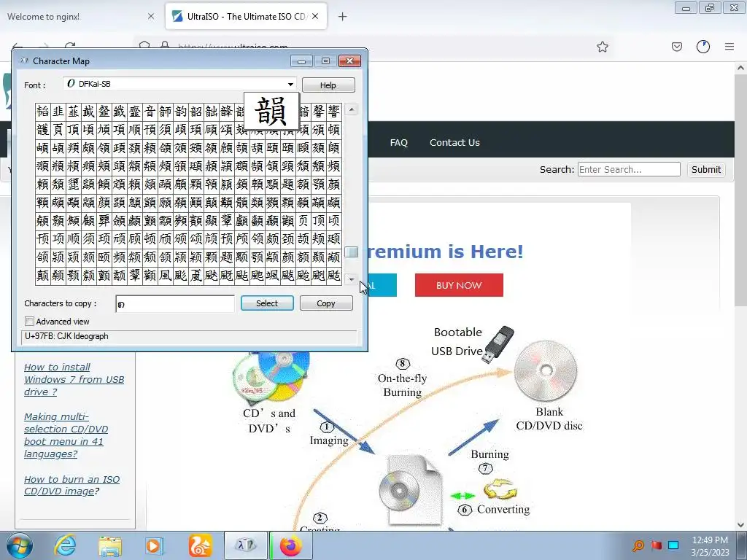Open the Firefox hamburger application menu
This screenshot has width=747, height=560.
coord(729,47)
